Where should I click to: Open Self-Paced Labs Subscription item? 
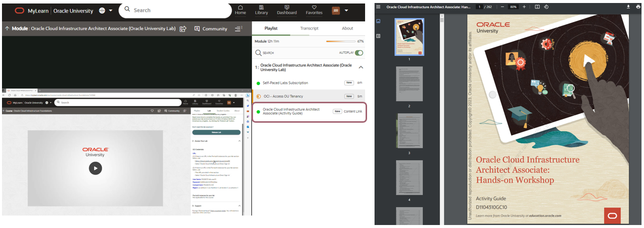coord(309,83)
